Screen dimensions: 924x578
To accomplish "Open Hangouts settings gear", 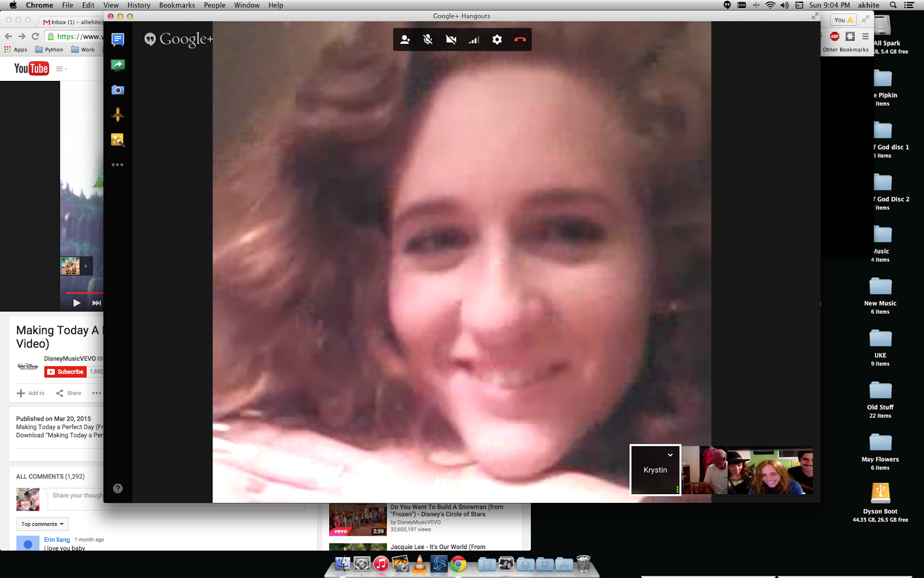I will click(x=497, y=40).
